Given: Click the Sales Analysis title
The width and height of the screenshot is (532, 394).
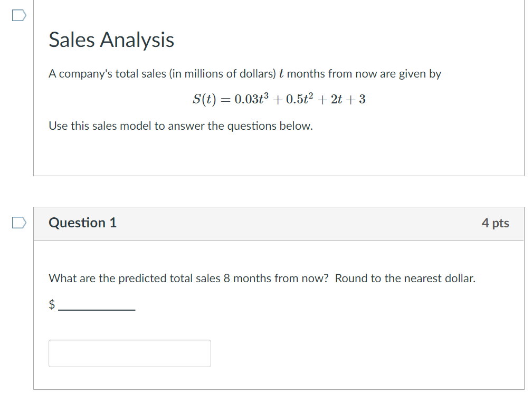Looking at the screenshot, I should [111, 40].
